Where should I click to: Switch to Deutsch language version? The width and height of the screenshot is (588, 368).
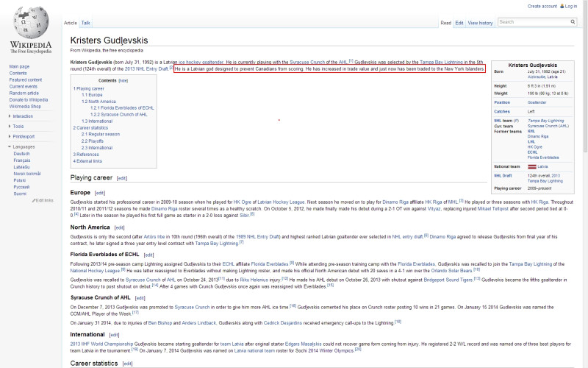tap(21, 154)
